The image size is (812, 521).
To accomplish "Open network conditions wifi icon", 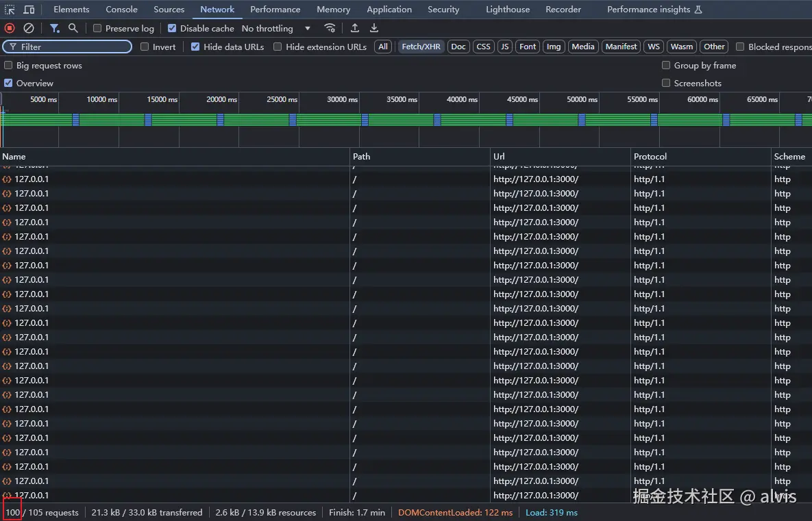I will click(330, 28).
